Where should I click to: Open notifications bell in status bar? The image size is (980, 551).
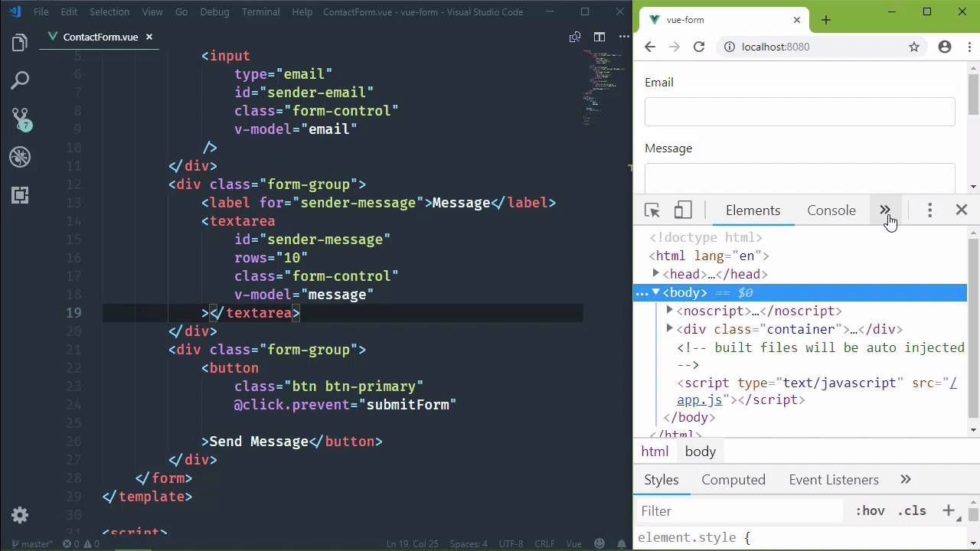620,544
